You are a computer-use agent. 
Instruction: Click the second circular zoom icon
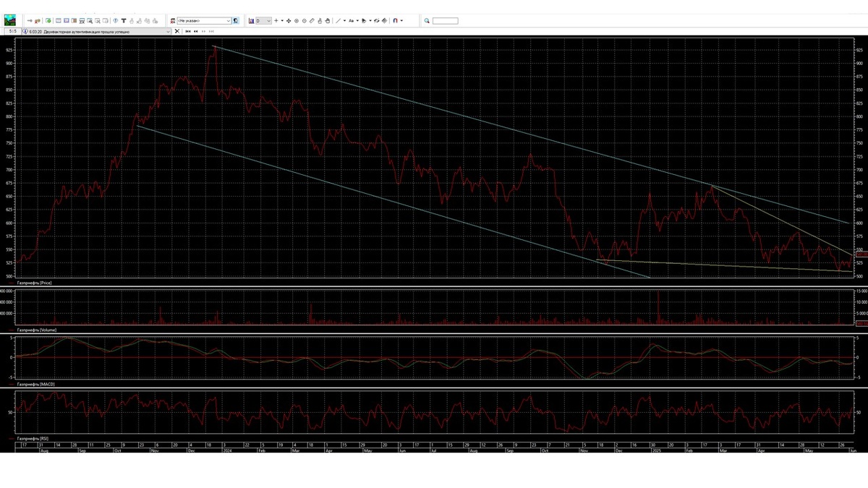[305, 21]
